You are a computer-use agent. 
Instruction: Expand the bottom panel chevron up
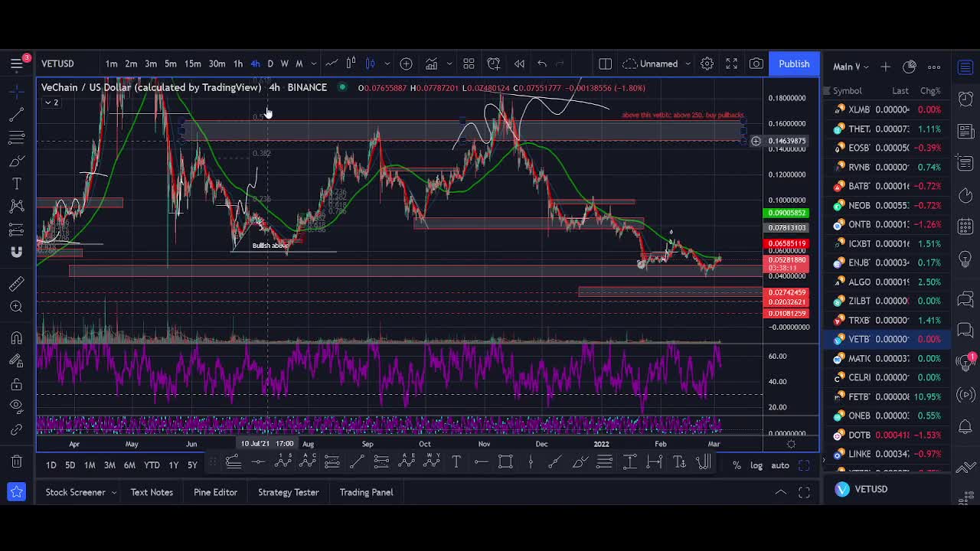click(780, 492)
